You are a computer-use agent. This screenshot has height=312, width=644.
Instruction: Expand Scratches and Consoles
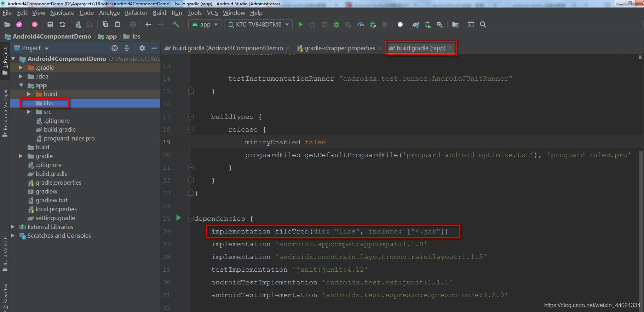tap(13, 236)
